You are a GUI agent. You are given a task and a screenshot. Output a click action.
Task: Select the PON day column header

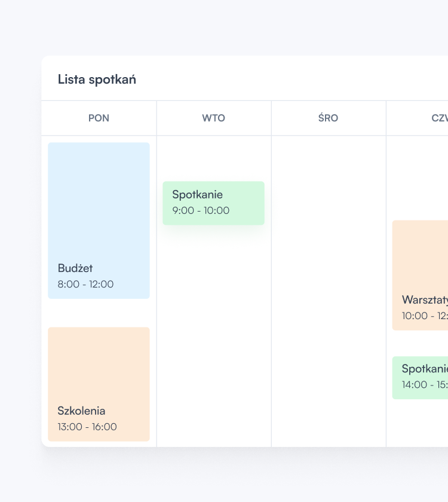pos(99,118)
